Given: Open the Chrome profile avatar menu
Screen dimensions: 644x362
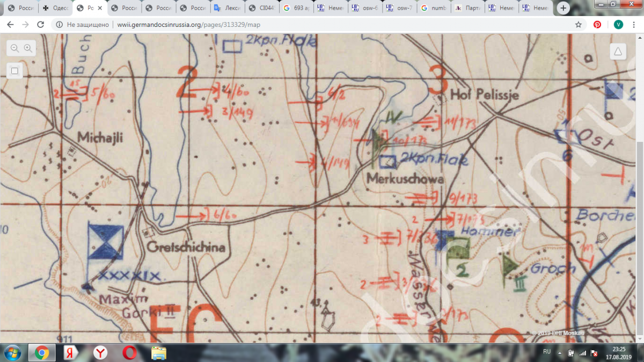Looking at the screenshot, I should click(618, 25).
